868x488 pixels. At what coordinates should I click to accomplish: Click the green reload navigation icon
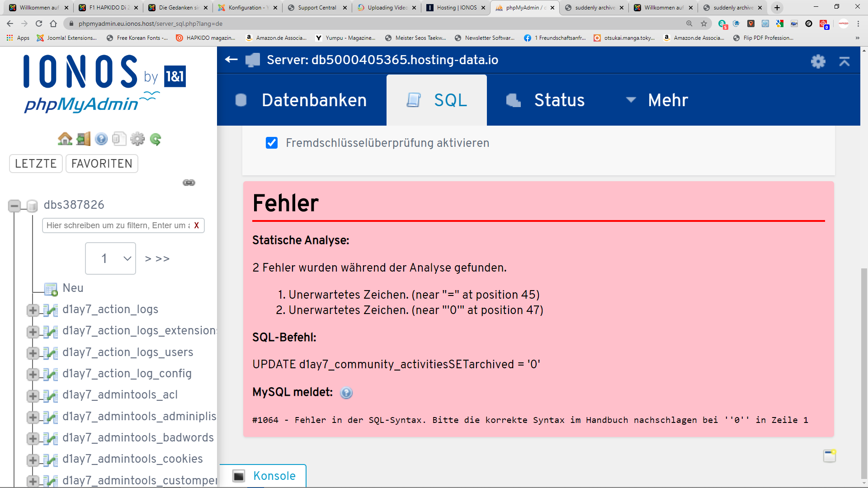click(156, 139)
